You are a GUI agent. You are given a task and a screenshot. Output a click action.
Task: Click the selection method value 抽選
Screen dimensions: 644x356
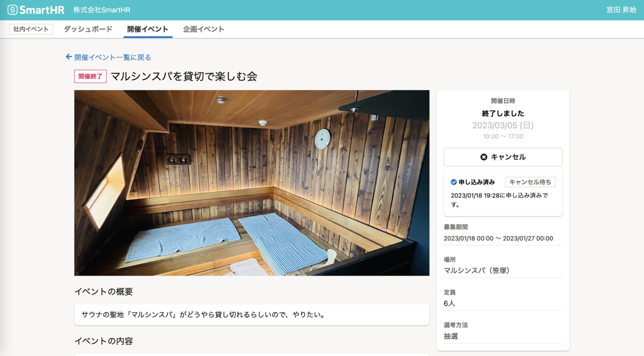point(451,336)
